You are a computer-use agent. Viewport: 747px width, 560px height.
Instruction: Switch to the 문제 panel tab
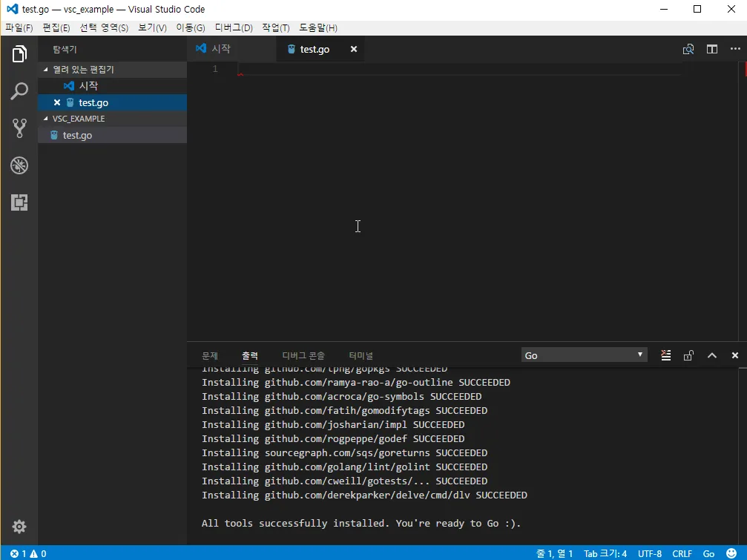tap(210, 356)
